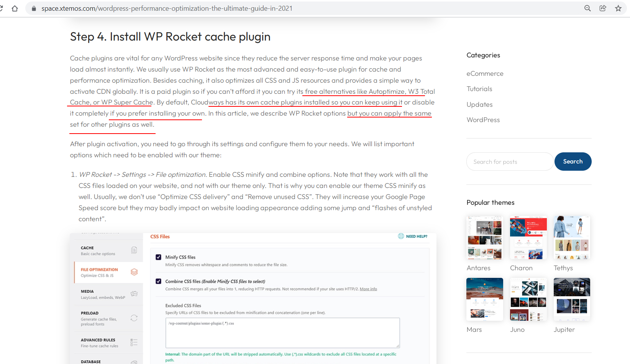Select the PRELOAD sidebar tab
This screenshot has width=630, height=364.
[108, 318]
